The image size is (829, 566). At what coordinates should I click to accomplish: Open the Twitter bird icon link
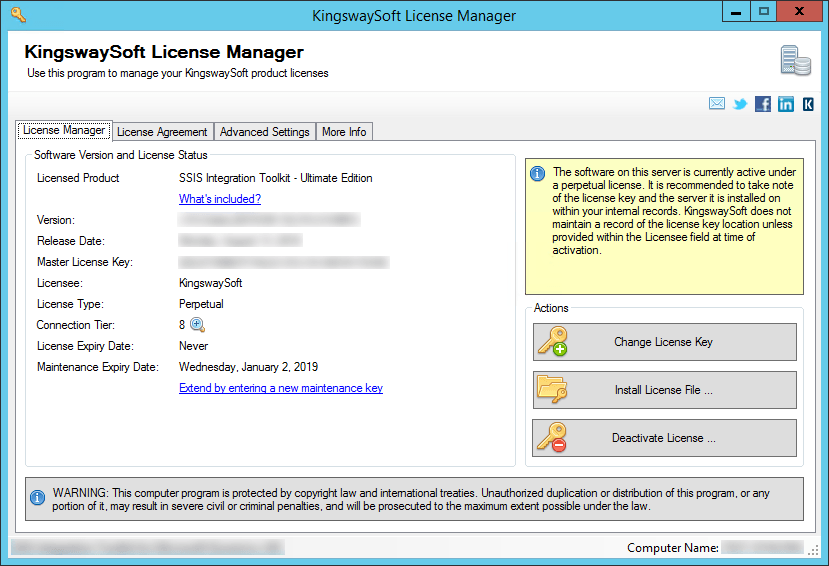point(740,104)
